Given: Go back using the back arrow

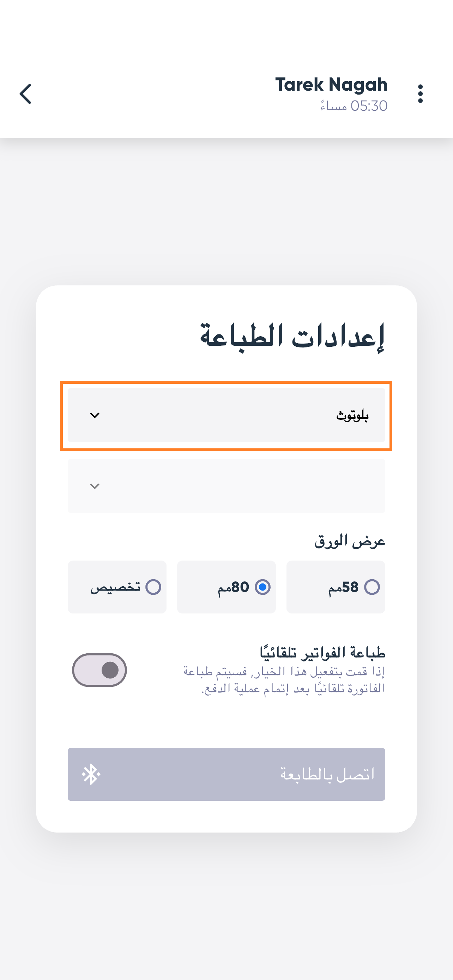Looking at the screenshot, I should [x=25, y=94].
